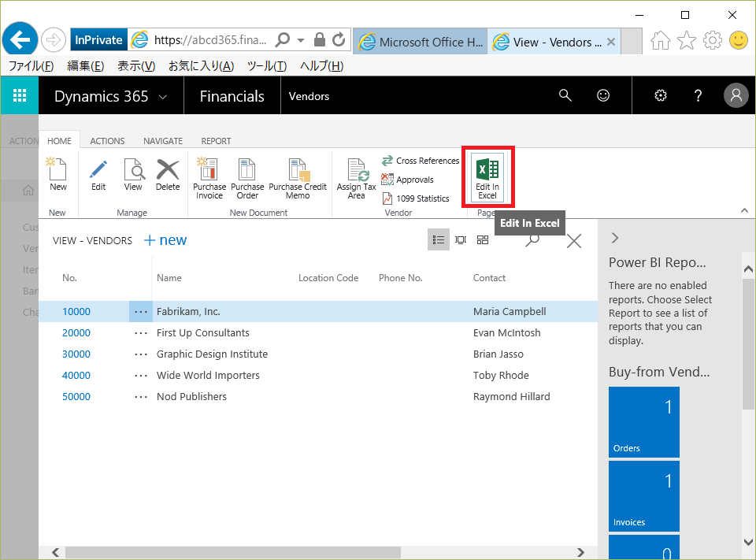Click Edit In Excel button

tap(487, 177)
